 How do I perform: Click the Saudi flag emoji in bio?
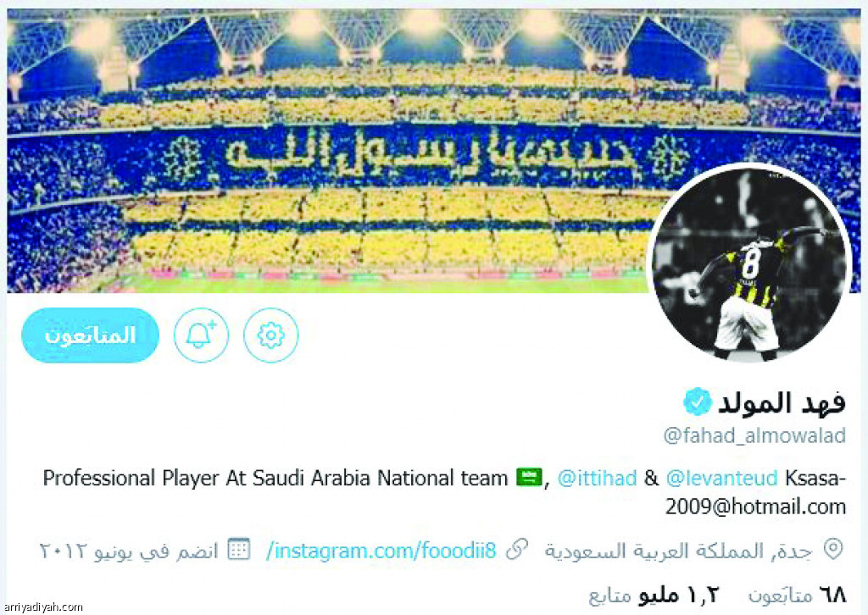[x=529, y=477]
